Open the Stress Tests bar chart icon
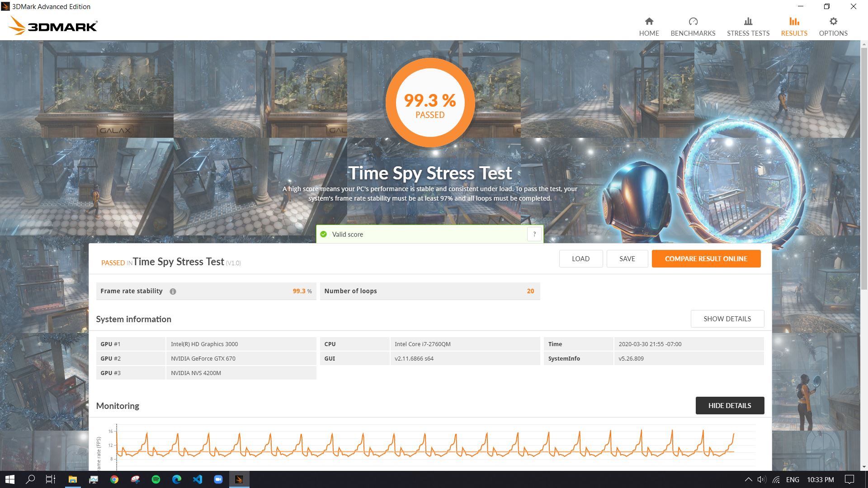The image size is (868, 488). [748, 21]
